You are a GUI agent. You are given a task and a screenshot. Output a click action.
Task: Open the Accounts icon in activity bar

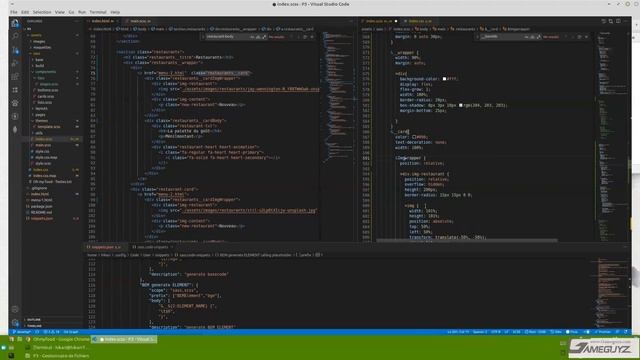15,309
